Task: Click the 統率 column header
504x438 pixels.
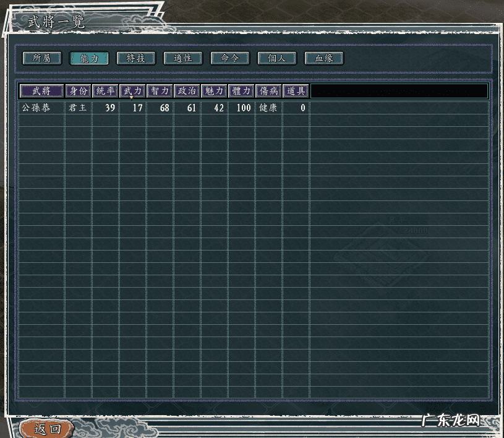Action: click(105, 91)
